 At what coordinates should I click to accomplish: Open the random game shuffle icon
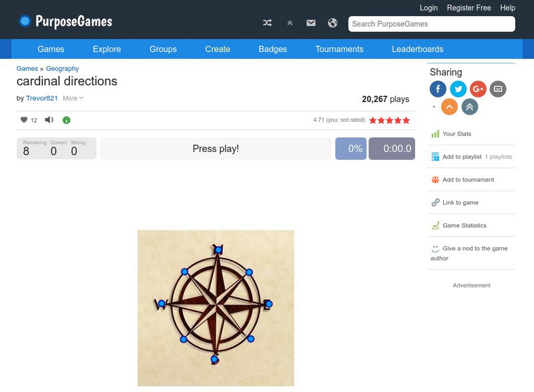pos(267,22)
